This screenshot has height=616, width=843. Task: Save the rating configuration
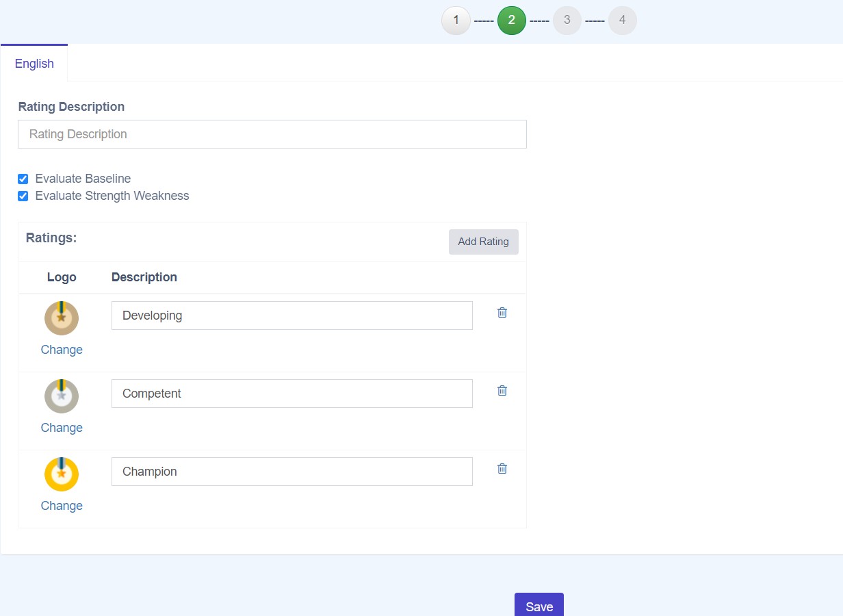(x=539, y=606)
